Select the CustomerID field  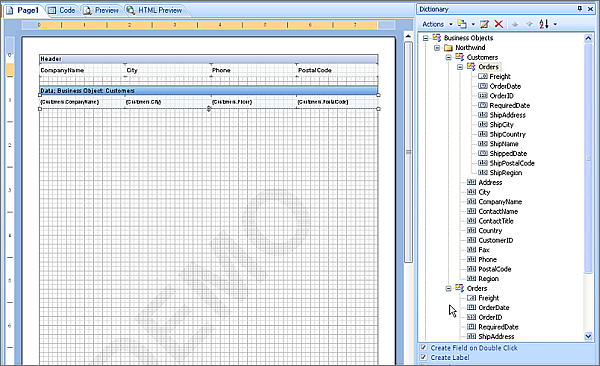click(x=496, y=240)
